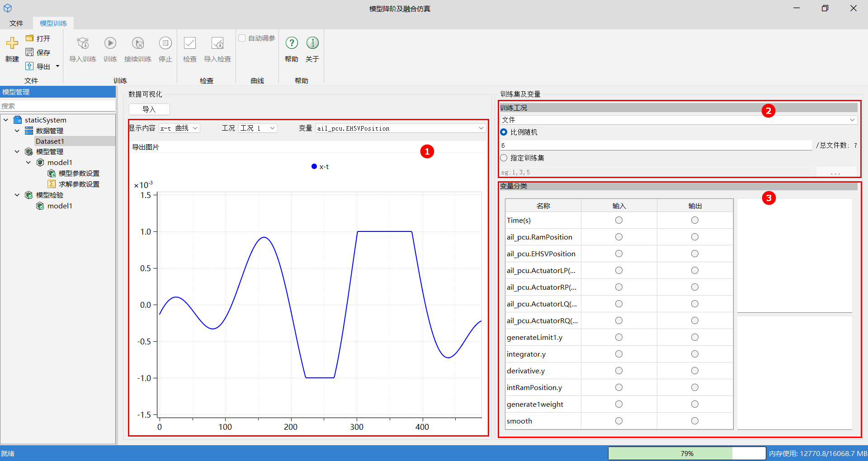Collapse the staticSystem tree node

pyautogui.click(x=6, y=120)
